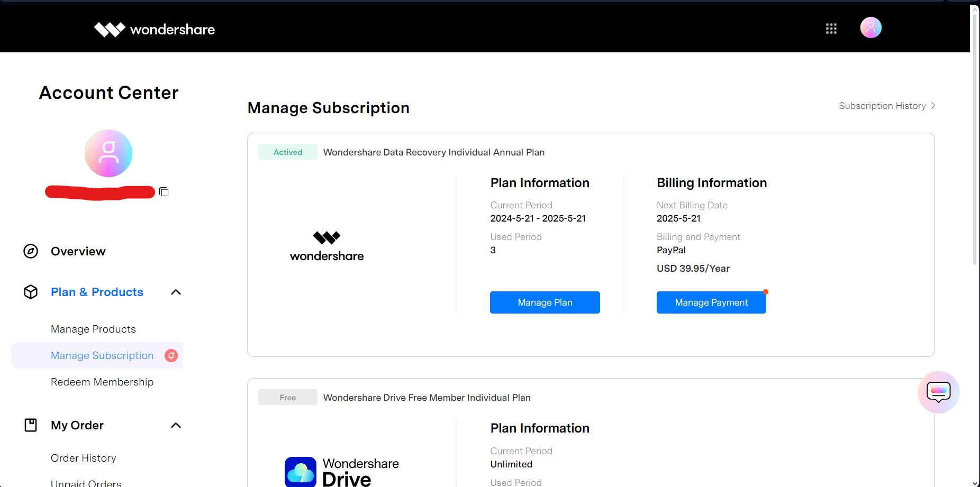Click the Manage Payment button
Viewport: 980px width, 487px height.
pos(711,302)
